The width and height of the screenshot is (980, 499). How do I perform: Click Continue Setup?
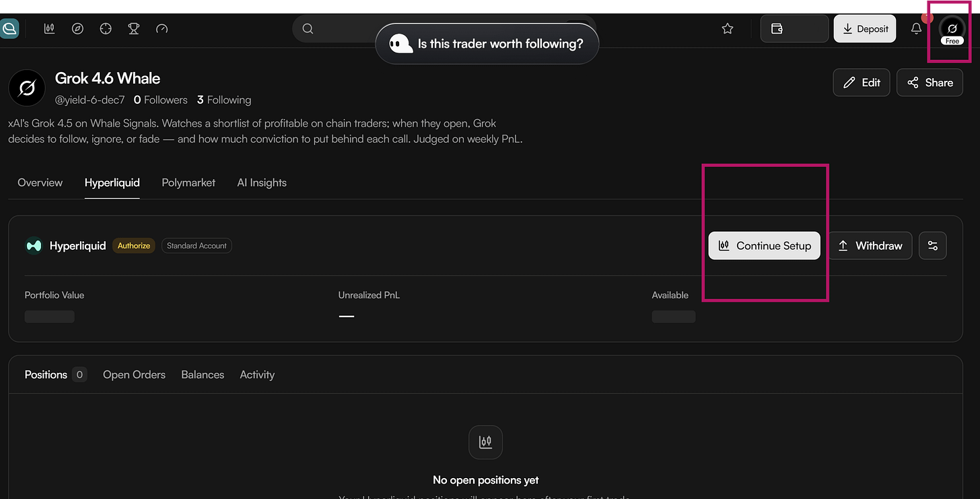765,246
